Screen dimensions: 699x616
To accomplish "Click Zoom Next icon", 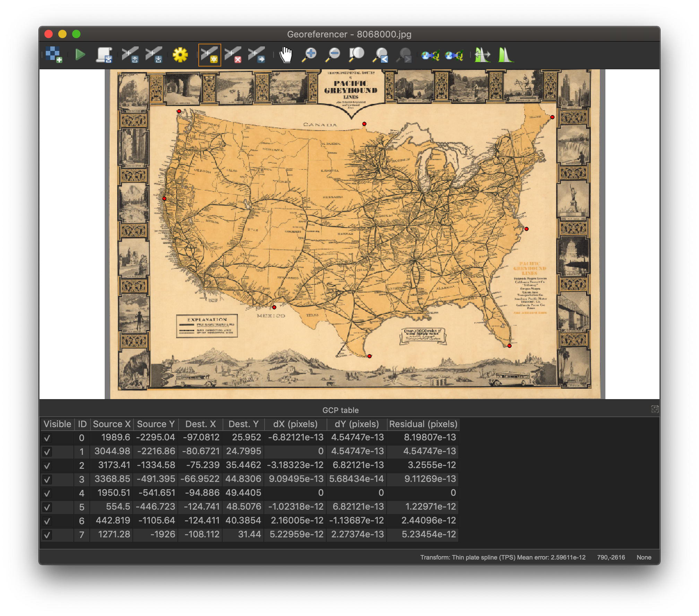I will point(404,55).
